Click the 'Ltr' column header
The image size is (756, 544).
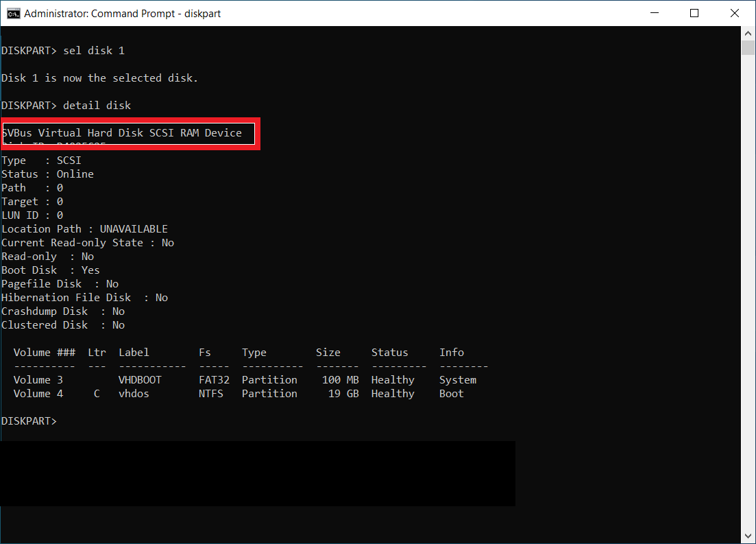(x=97, y=353)
